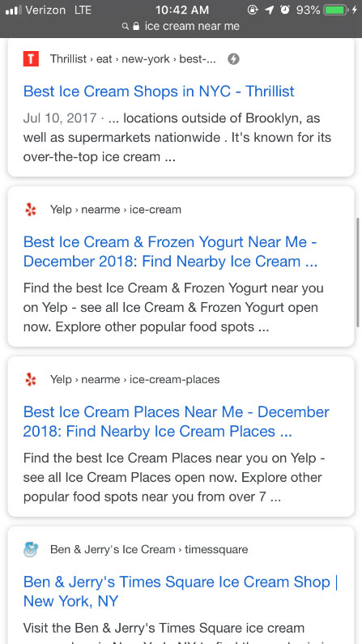Tap Ben & Jerry's Ice Cream › timessquare breadcrumb
The width and height of the screenshot is (362, 644).
[149, 549]
